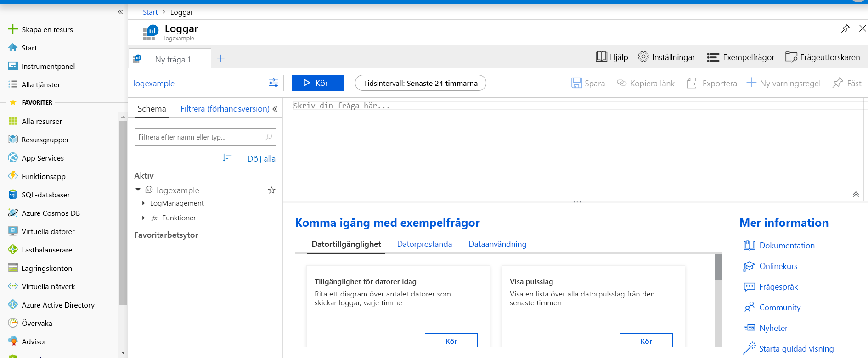
Task: Click Dölj alla link
Action: 261,159
